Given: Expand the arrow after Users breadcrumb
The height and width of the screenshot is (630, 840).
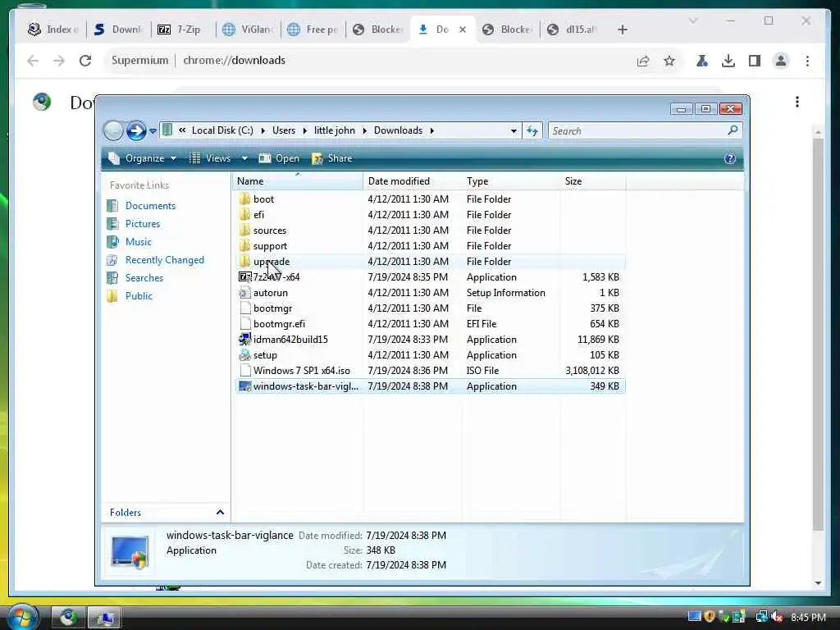Looking at the screenshot, I should [305, 130].
